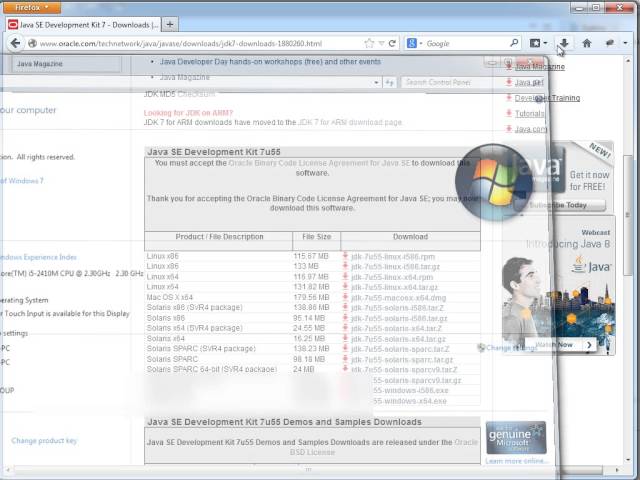Click the JDK MD5 Checksum link
Screen dimensions: 640x480
[x=196, y=94]
